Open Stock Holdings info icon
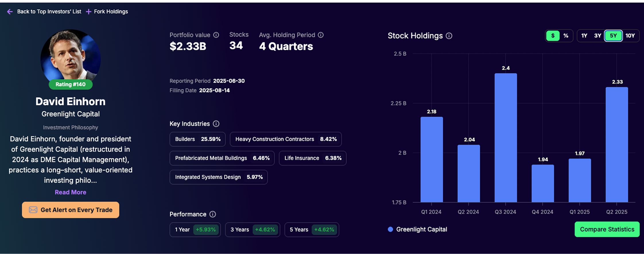 (x=449, y=36)
